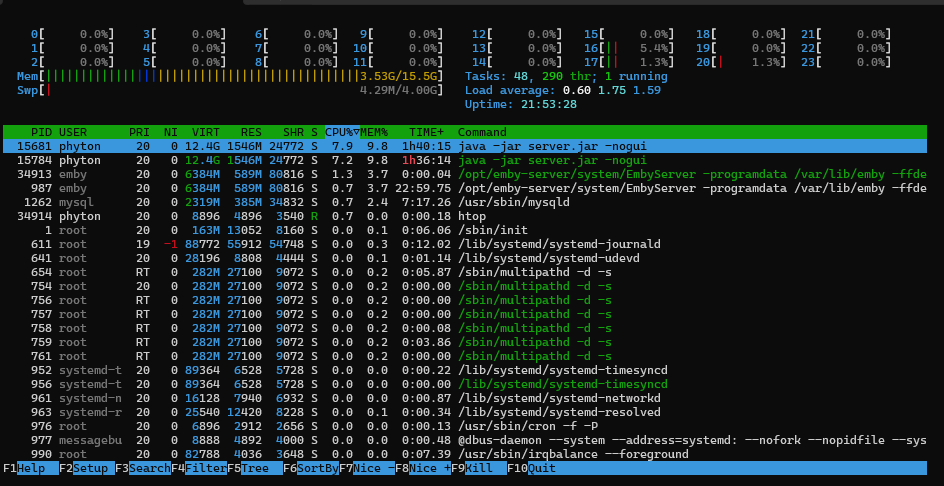Viewport: 944px width, 486px height.
Task: Select EmbyServer row with PID 987
Action: pyautogui.click(x=465, y=188)
